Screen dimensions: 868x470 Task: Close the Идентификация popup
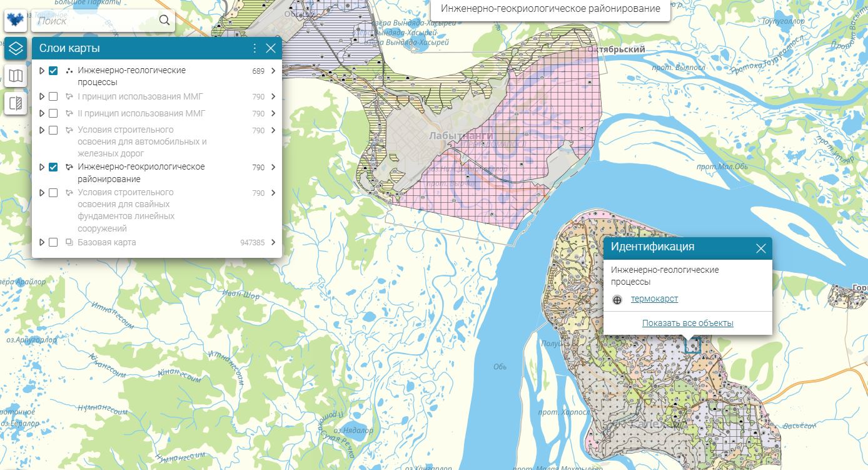(x=760, y=248)
